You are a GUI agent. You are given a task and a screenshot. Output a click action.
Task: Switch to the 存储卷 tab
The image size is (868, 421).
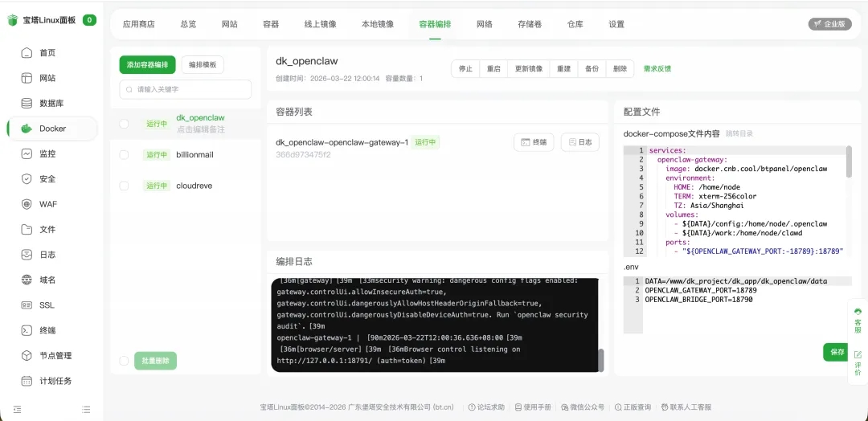530,24
